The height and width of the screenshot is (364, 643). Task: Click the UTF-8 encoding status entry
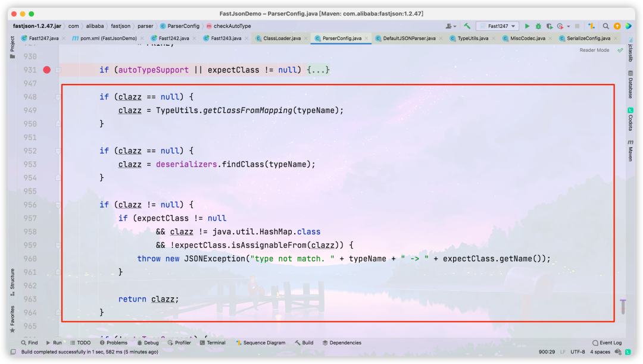point(578,352)
